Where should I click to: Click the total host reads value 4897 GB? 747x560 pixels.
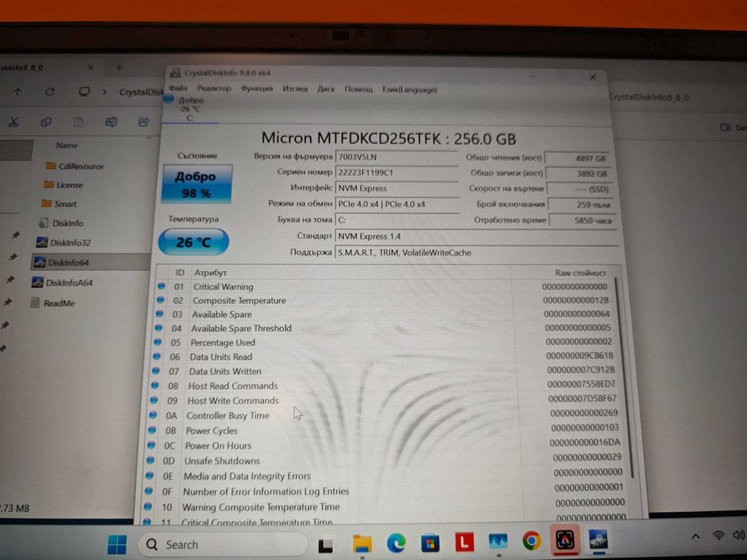tap(577, 158)
